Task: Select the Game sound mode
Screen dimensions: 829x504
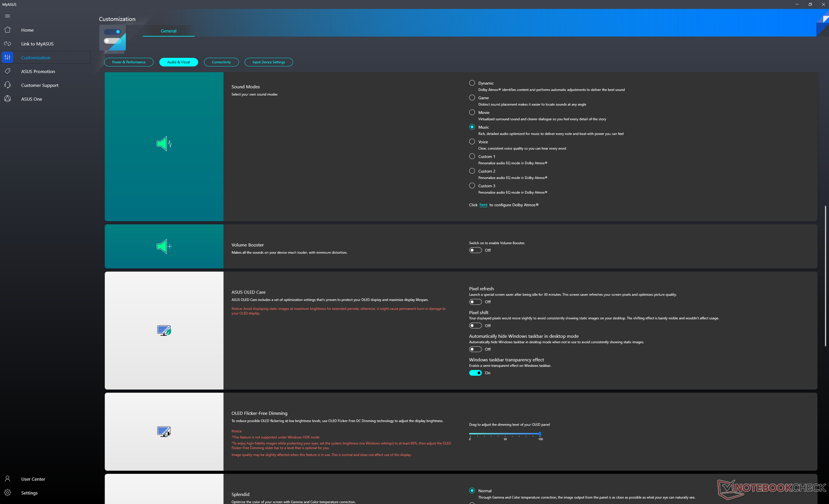Action: [472, 98]
